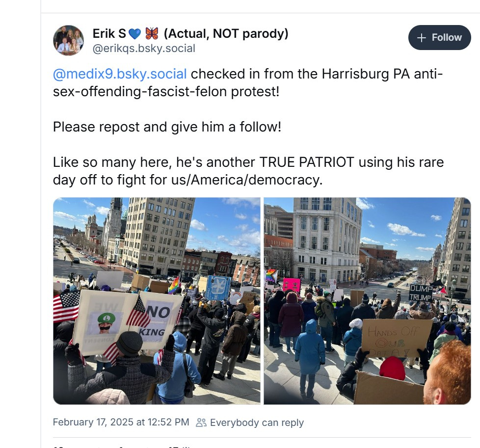Open the right protest photo with Dump Trump sign

pyautogui.click(x=367, y=301)
